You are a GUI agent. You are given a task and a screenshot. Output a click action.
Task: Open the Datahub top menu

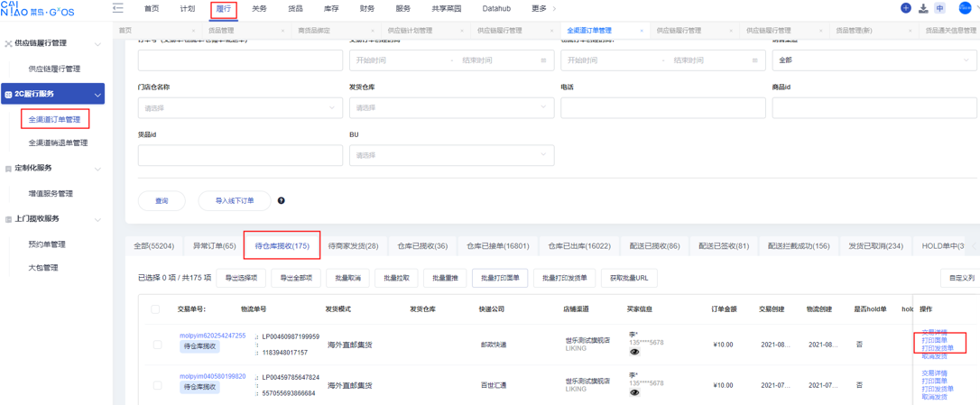pyautogui.click(x=497, y=8)
